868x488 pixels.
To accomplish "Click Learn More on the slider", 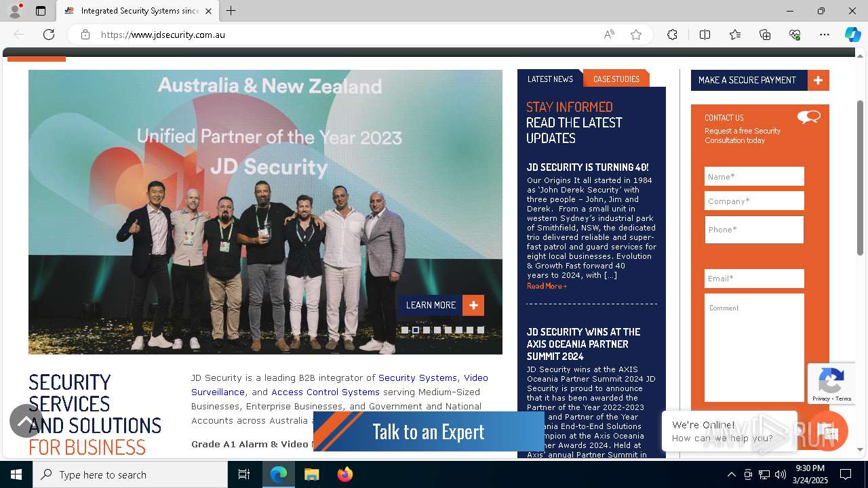I will (x=431, y=305).
